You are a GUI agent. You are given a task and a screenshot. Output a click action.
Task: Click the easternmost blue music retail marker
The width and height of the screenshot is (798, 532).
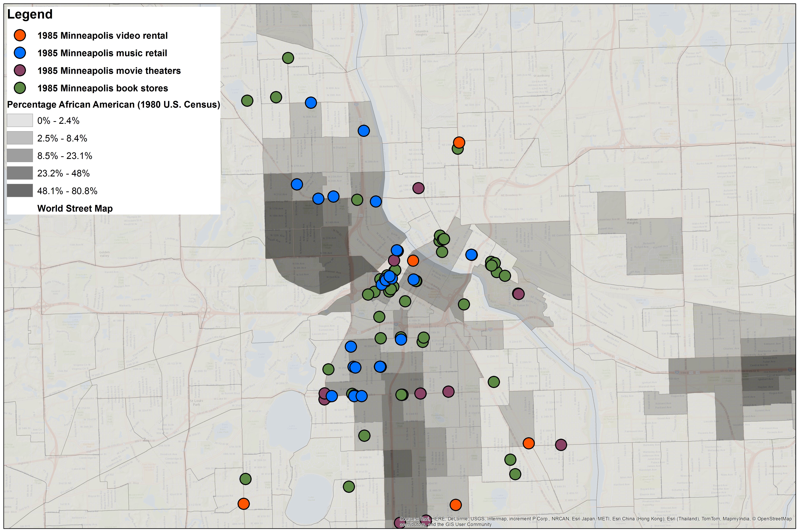[x=471, y=254]
